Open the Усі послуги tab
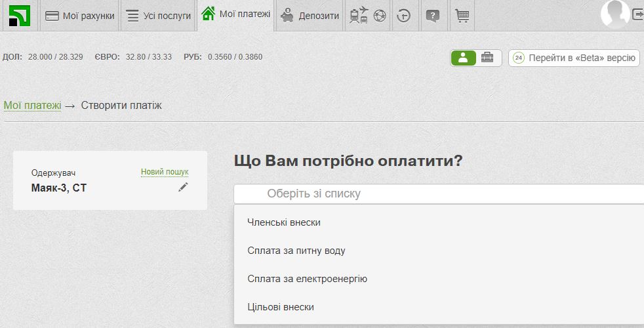Viewport: 644px width, 328px height. [x=158, y=16]
